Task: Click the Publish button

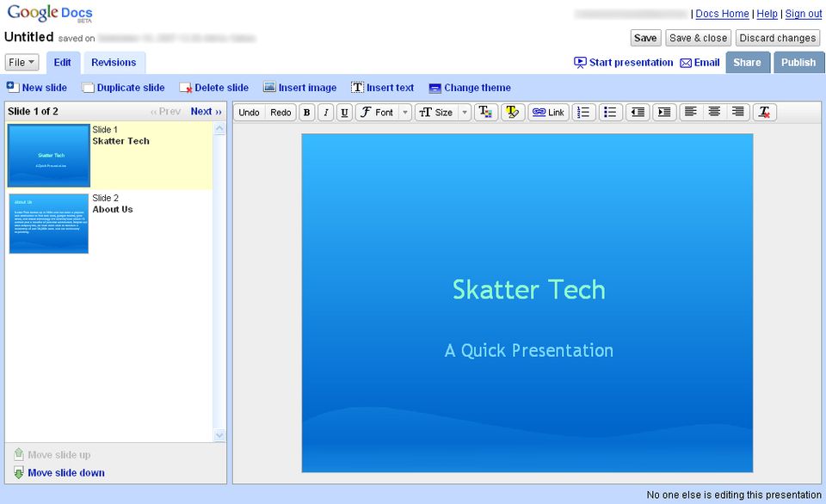Action: coord(798,62)
